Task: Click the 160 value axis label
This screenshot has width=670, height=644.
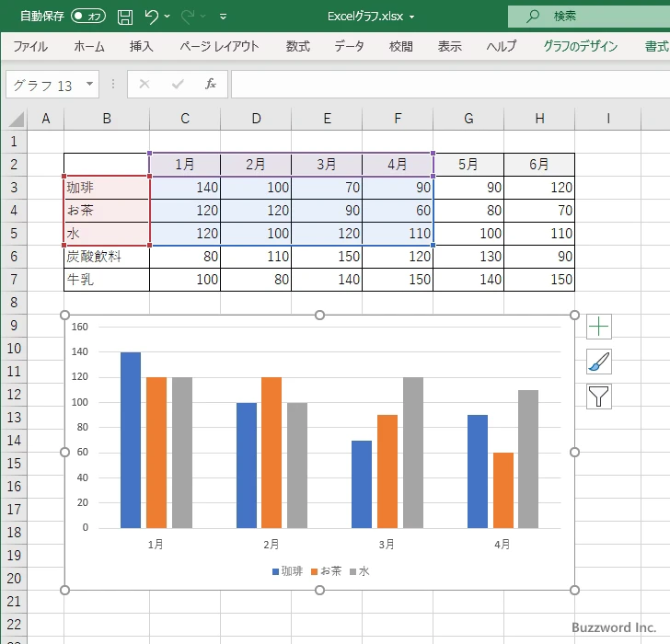Action: tap(79, 327)
